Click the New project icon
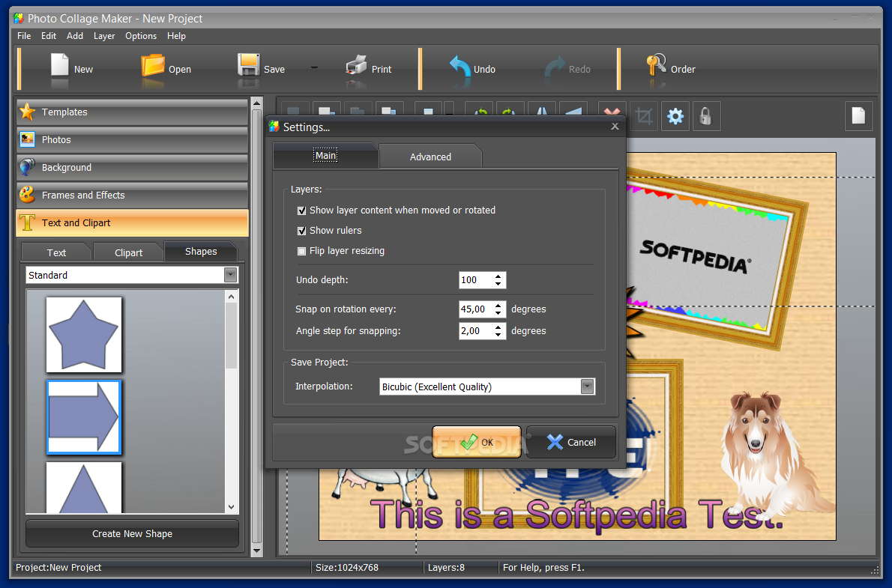This screenshot has width=892, height=588. click(x=59, y=65)
